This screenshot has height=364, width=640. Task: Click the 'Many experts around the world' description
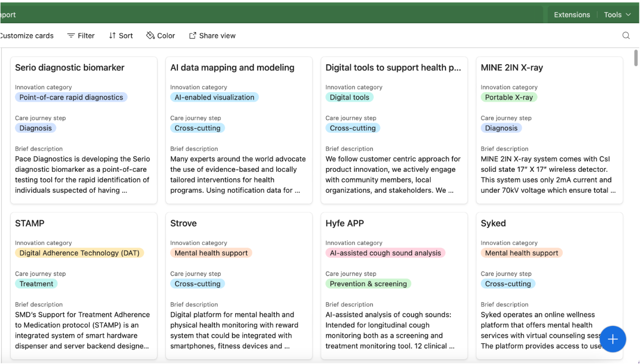238,175
